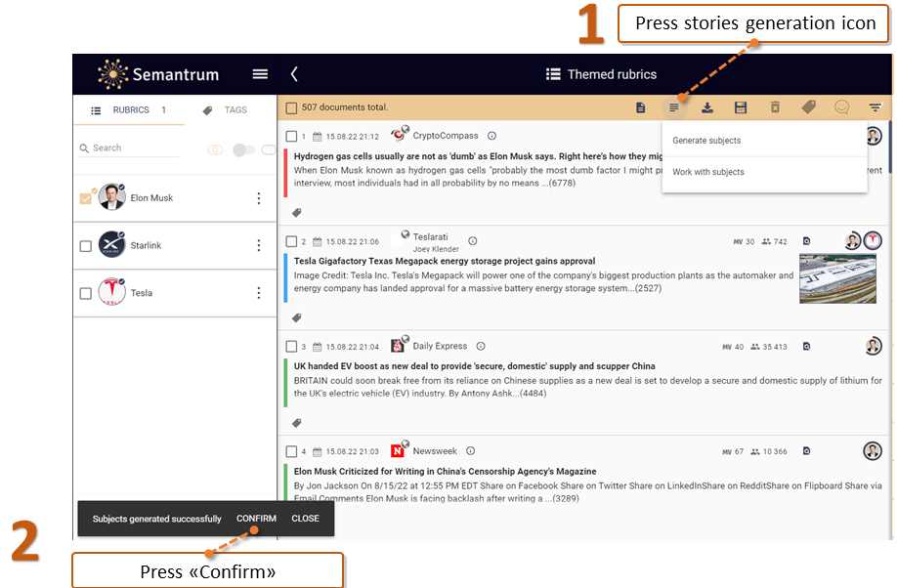Click the Themed rubrics header title
The width and height of the screenshot is (897, 588).
[x=601, y=74]
